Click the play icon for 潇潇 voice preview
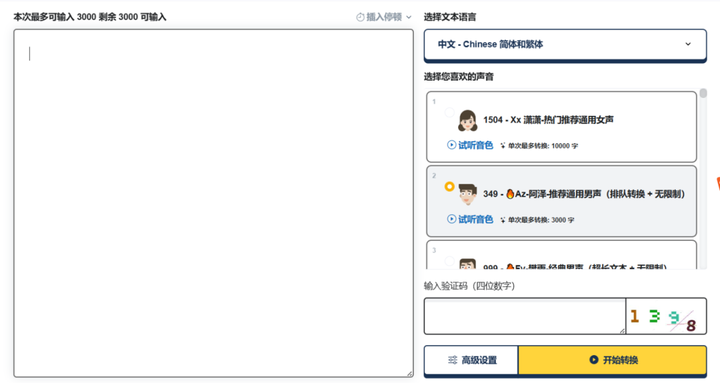The image size is (720, 383). 451,145
